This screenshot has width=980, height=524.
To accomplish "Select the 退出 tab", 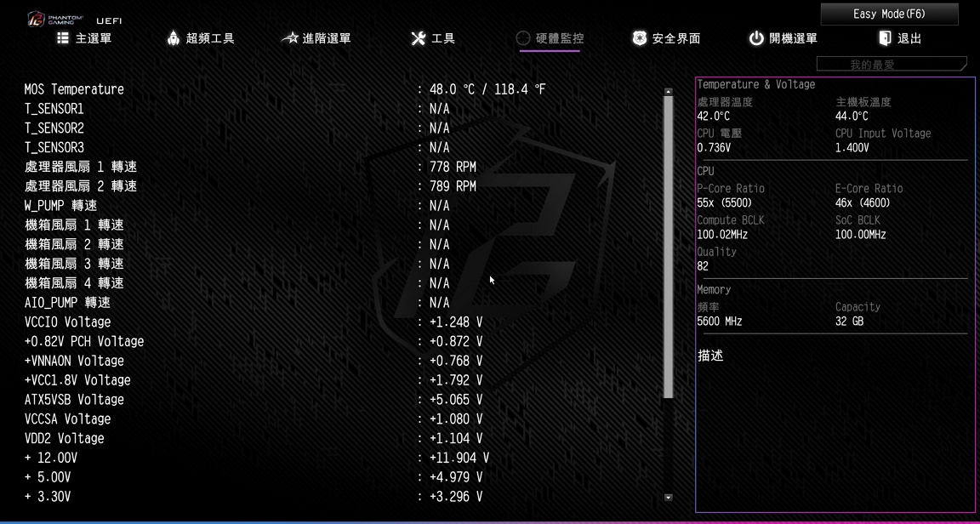I will tap(901, 38).
